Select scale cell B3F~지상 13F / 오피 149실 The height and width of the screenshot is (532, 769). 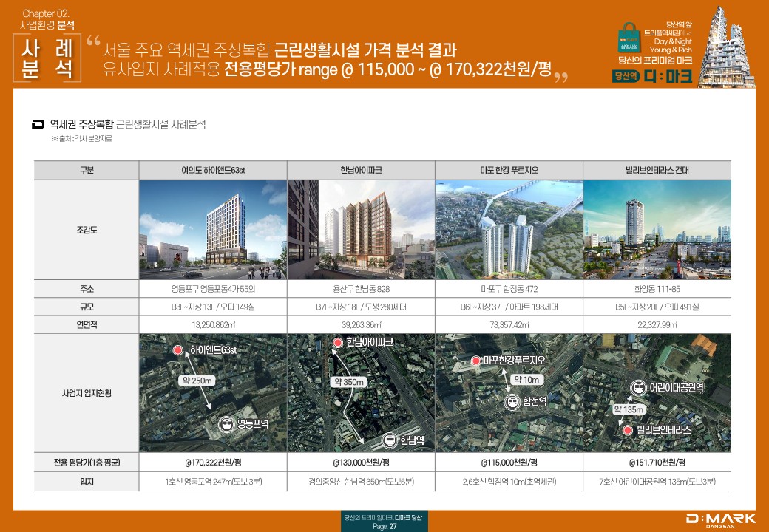(213, 307)
